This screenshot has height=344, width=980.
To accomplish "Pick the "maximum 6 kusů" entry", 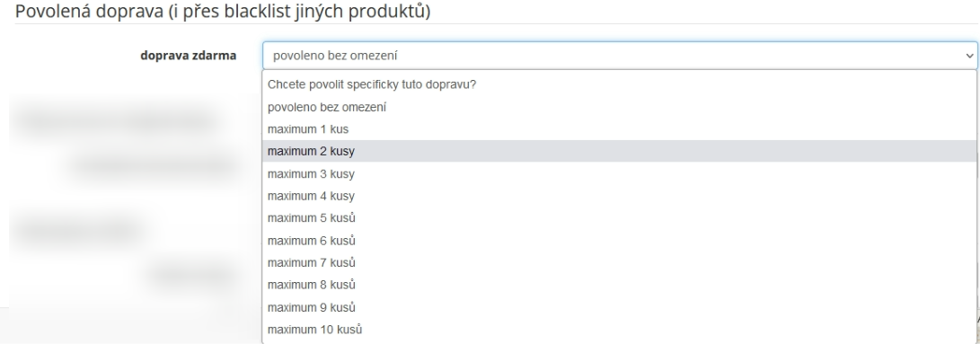I will [620, 240].
